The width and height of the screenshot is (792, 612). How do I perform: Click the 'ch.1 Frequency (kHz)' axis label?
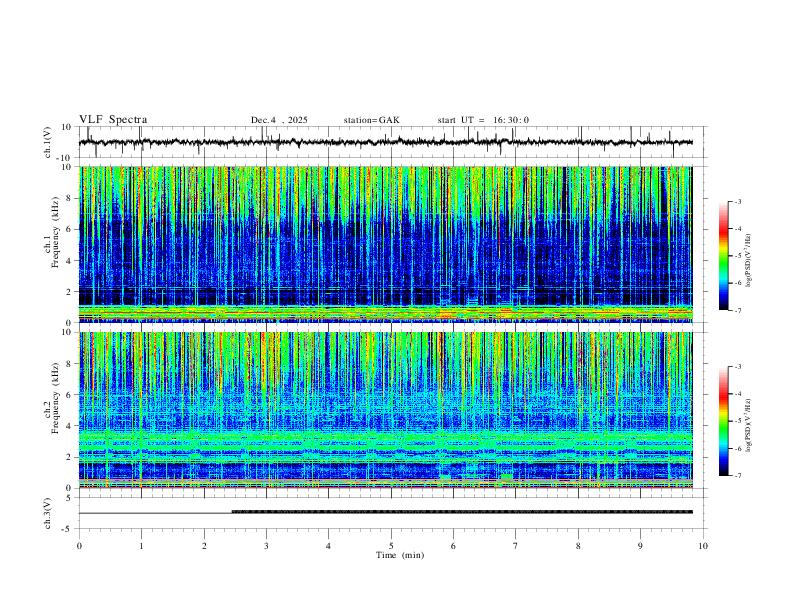coord(52,232)
